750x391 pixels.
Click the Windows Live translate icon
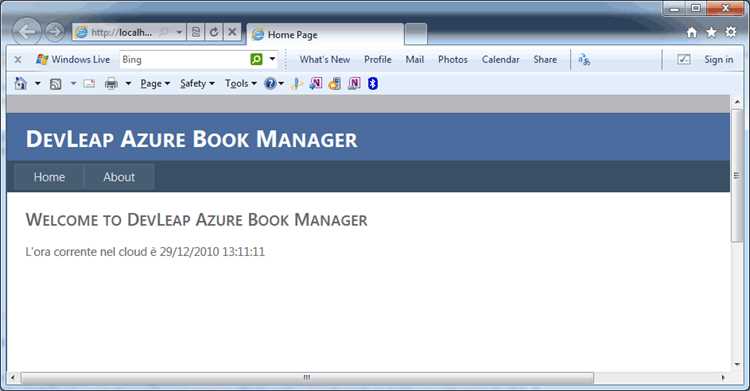(584, 59)
